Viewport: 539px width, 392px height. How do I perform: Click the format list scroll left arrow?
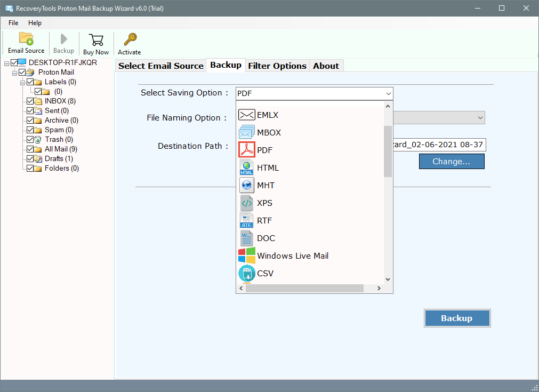click(x=241, y=288)
